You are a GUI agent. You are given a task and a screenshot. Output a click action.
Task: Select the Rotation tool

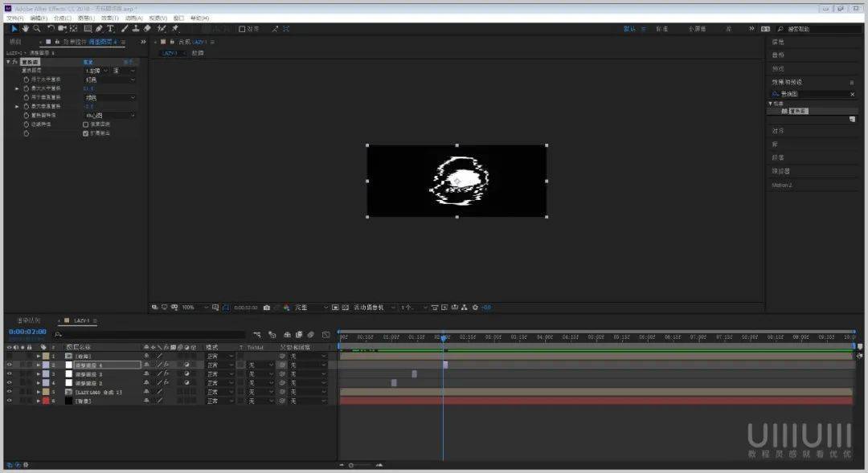coord(51,29)
